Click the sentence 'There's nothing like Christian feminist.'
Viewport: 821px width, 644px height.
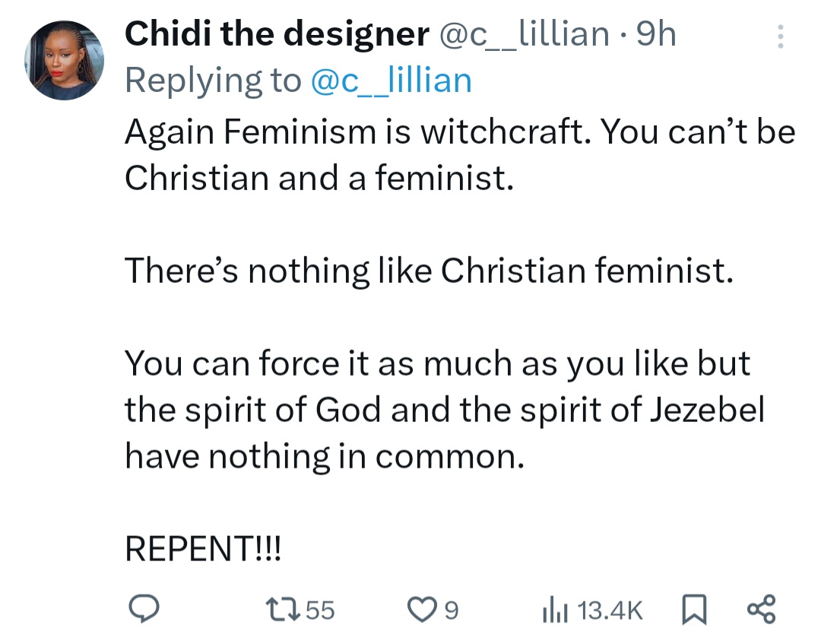430,270
